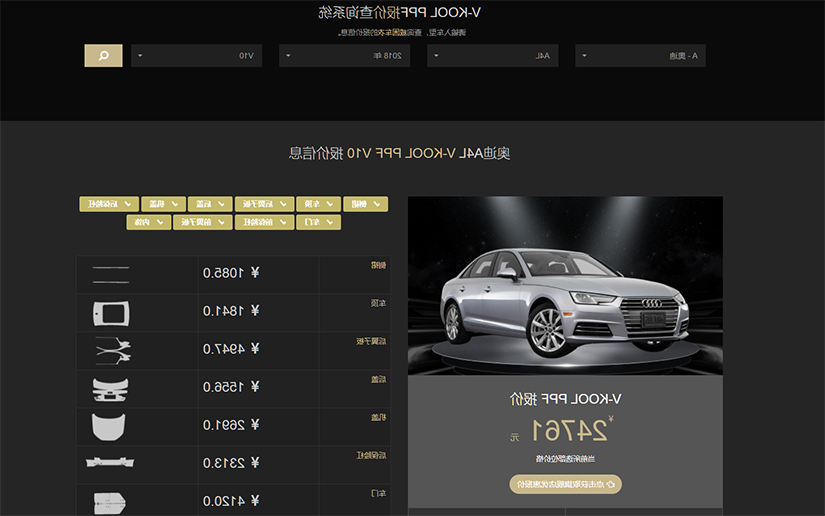Viewport: 825px width, 516px height.
Task: Click the silver Audi A4L car image
Action: tap(565, 286)
